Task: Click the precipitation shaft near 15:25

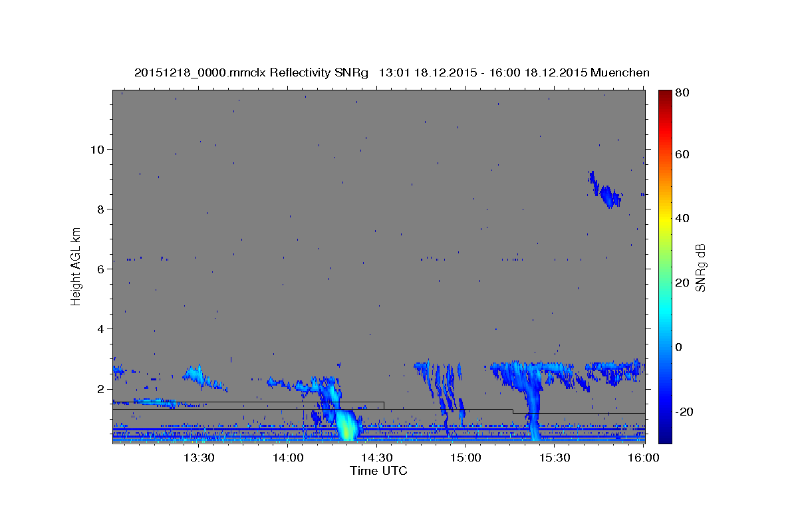Action: tap(534, 406)
